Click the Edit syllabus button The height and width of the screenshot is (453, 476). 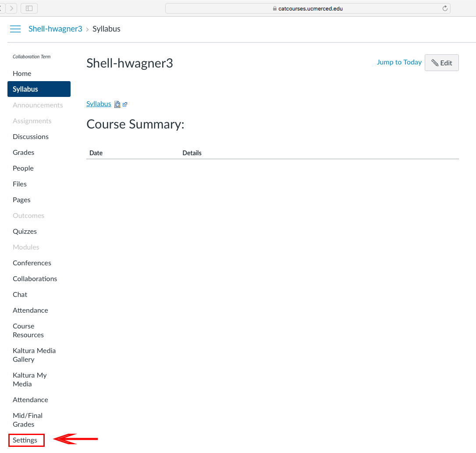441,63
